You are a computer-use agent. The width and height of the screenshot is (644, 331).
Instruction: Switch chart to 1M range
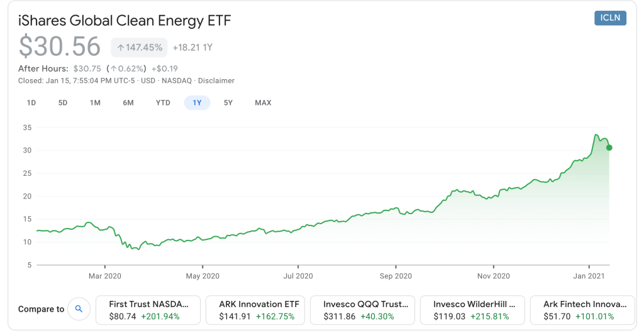click(x=95, y=102)
